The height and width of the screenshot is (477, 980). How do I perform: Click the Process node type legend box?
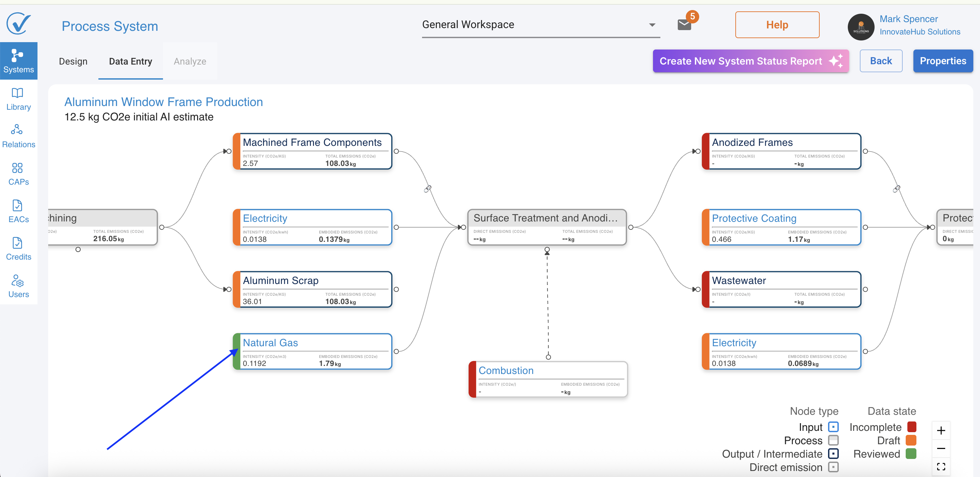click(x=833, y=440)
